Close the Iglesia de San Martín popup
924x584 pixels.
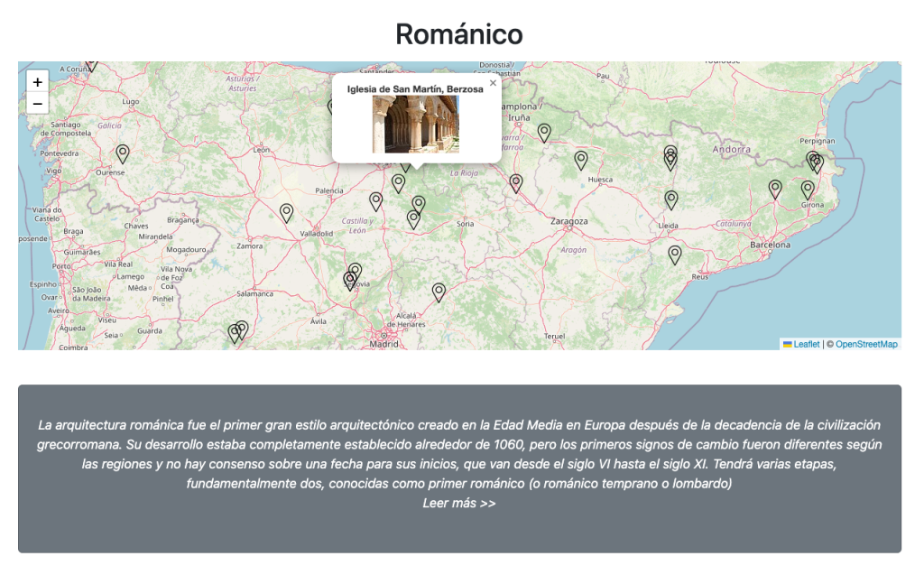(x=493, y=83)
